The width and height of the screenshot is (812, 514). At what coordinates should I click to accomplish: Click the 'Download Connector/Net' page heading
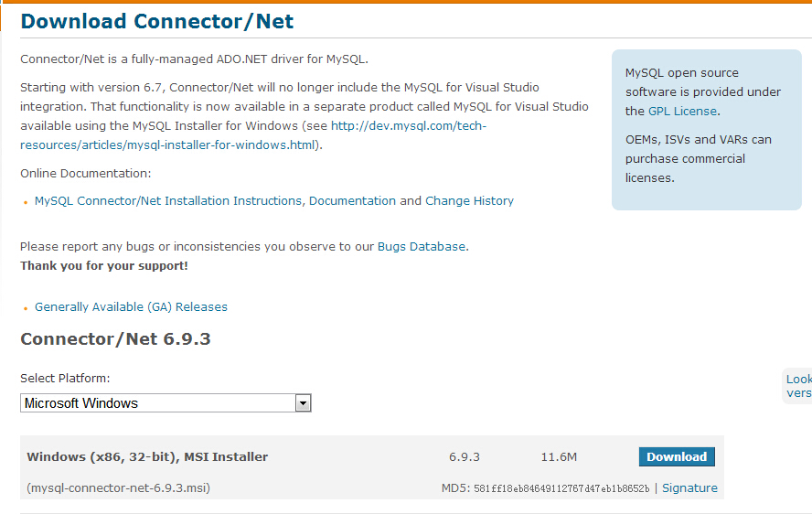click(x=157, y=21)
